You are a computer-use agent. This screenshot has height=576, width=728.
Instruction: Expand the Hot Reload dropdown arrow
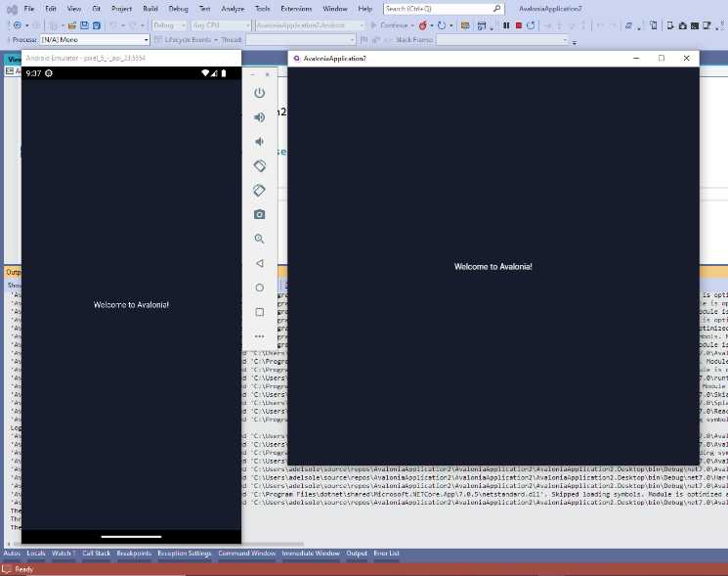(431, 25)
